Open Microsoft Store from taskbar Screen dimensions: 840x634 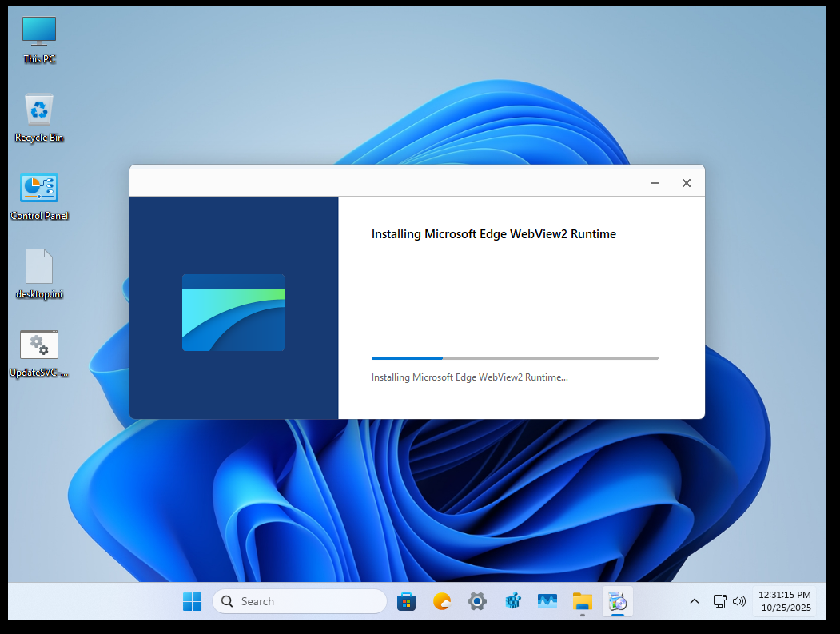406,601
